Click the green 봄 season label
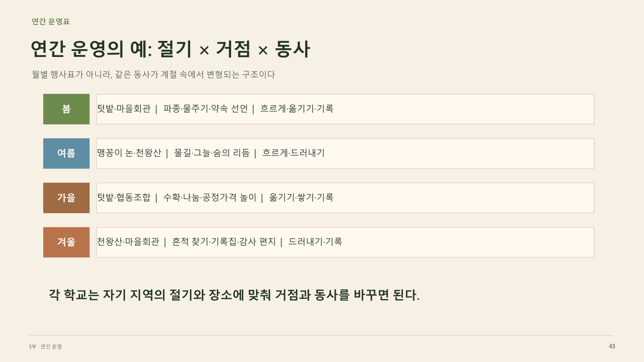 (66, 109)
